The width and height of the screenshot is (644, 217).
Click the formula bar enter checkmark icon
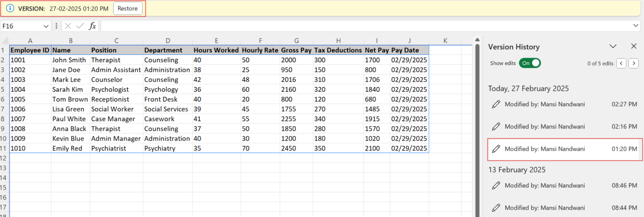(x=80, y=26)
